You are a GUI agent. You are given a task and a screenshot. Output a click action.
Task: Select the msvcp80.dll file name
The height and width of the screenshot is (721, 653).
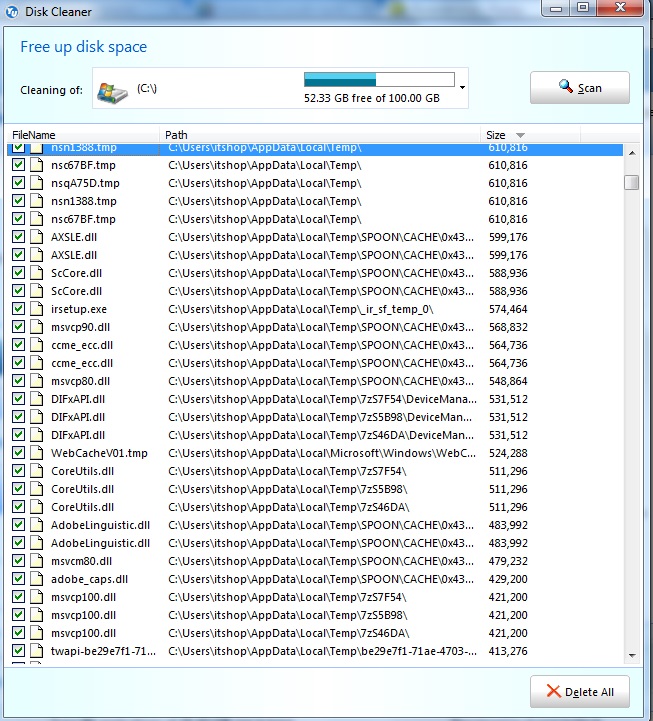tap(80, 381)
